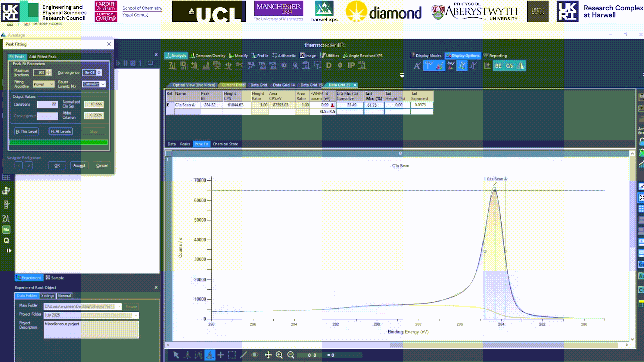This screenshot has width=644, height=362.
Task: Toggle the eye visibility icon in bottom toolbar
Action: point(255,355)
